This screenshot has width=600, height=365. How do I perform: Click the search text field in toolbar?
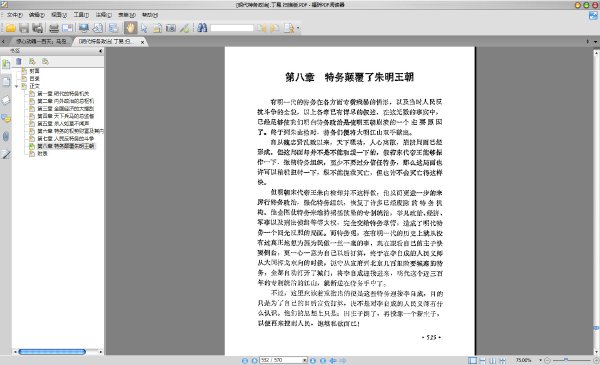[x=232, y=28]
